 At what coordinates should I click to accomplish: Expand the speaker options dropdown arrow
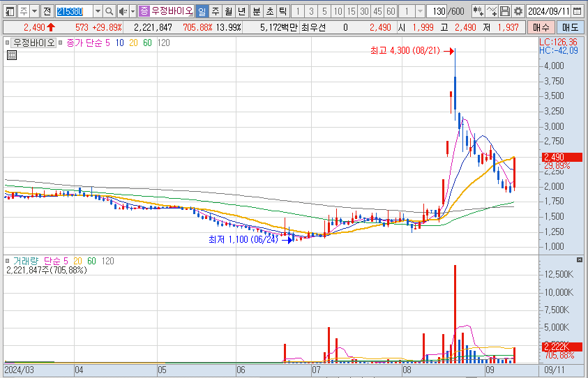coord(133,12)
